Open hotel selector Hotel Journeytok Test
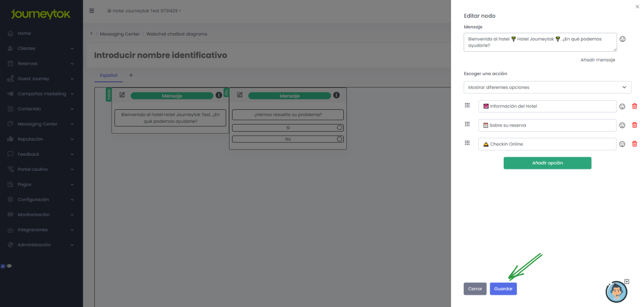 click(144, 11)
